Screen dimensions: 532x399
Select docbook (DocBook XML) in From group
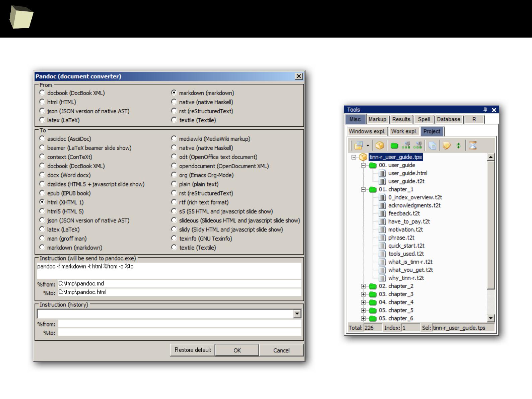tap(72, 93)
